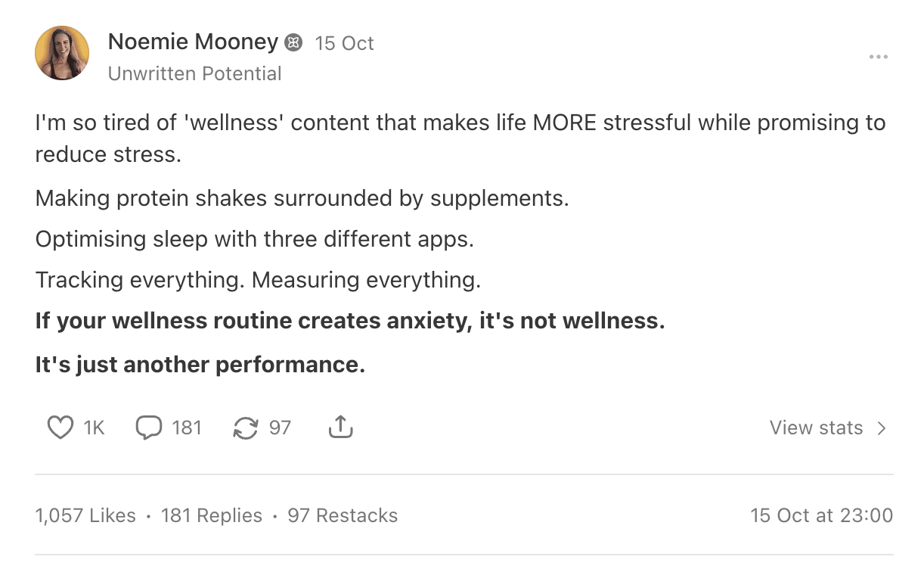The height and width of the screenshot is (569, 924).
Task: Click the 181 count beside comment icon
Action: (186, 428)
